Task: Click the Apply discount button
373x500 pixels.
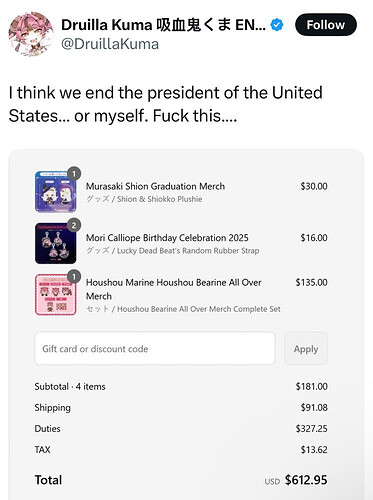Action: pyautogui.click(x=306, y=348)
